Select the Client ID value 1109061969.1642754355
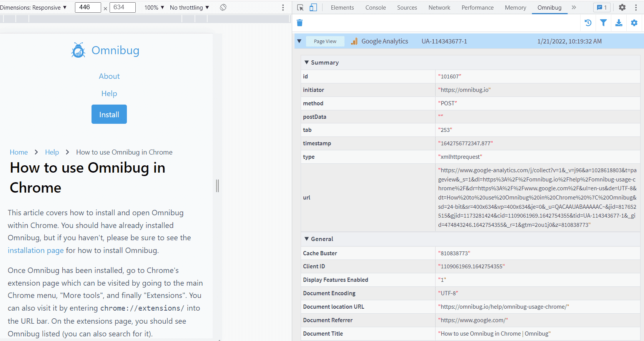 tap(471, 266)
